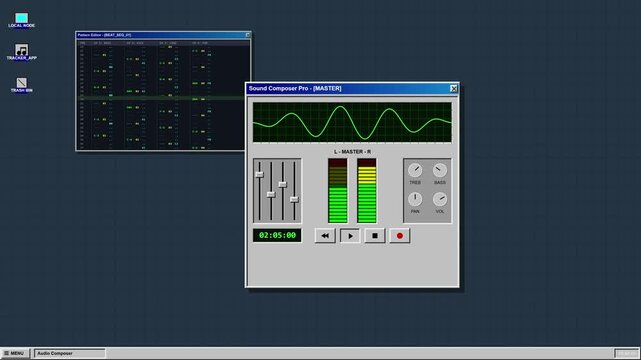Image resolution: width=641 pixels, height=360 pixels.
Task: Click the third mixer fader handle
Action: click(x=282, y=184)
